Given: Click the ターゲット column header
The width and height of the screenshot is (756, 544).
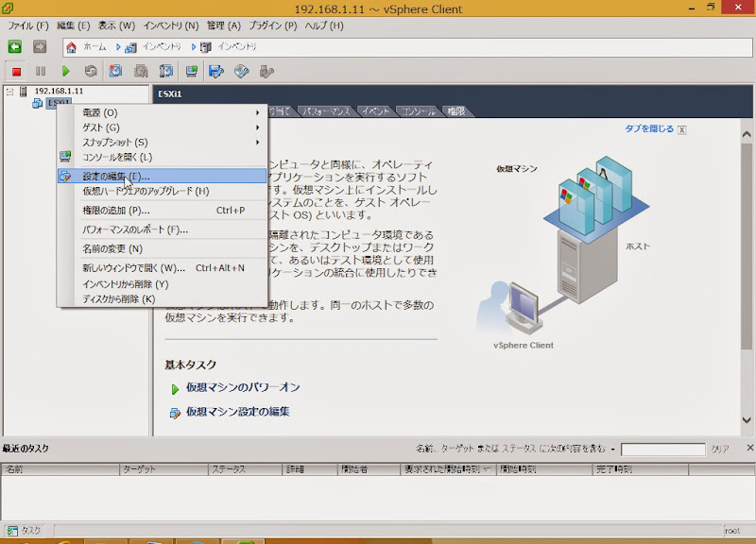Looking at the screenshot, I should click(163, 469).
